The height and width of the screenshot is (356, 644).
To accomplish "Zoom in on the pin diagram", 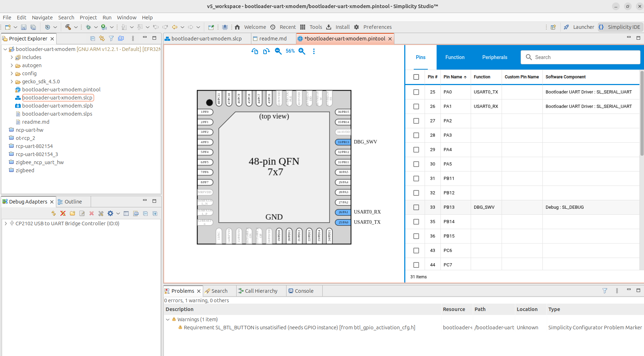I will [302, 51].
